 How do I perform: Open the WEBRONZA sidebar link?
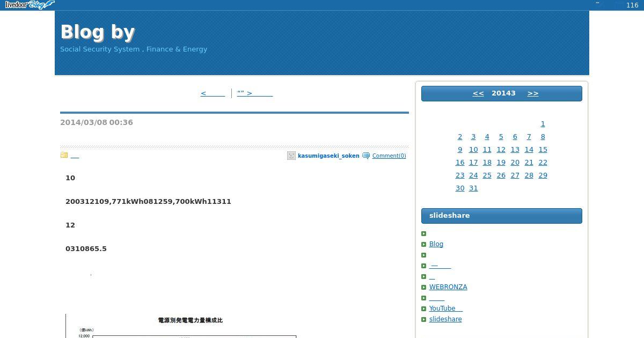[448, 287]
